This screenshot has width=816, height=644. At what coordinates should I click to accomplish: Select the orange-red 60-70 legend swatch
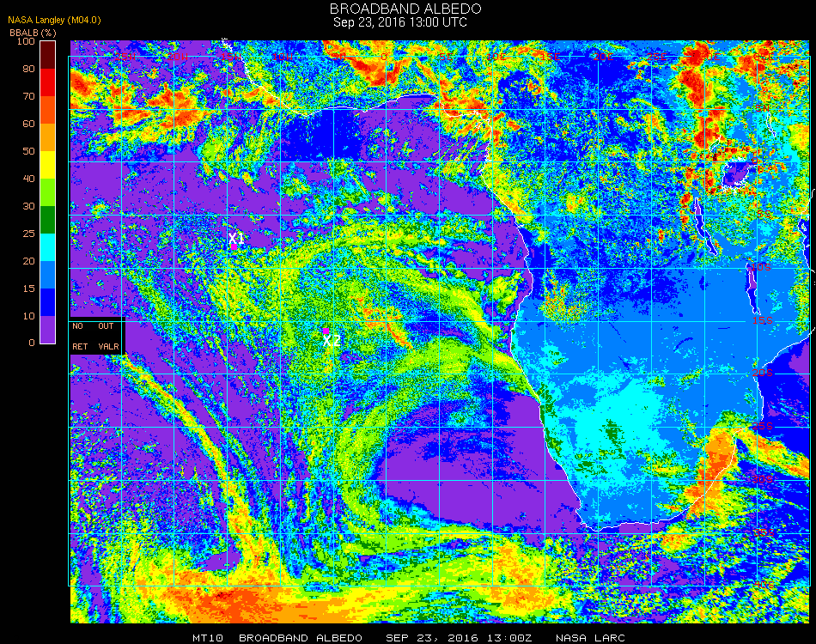(47, 110)
